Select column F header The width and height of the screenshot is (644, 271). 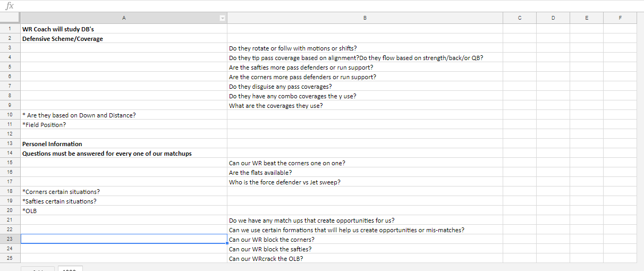coord(620,18)
